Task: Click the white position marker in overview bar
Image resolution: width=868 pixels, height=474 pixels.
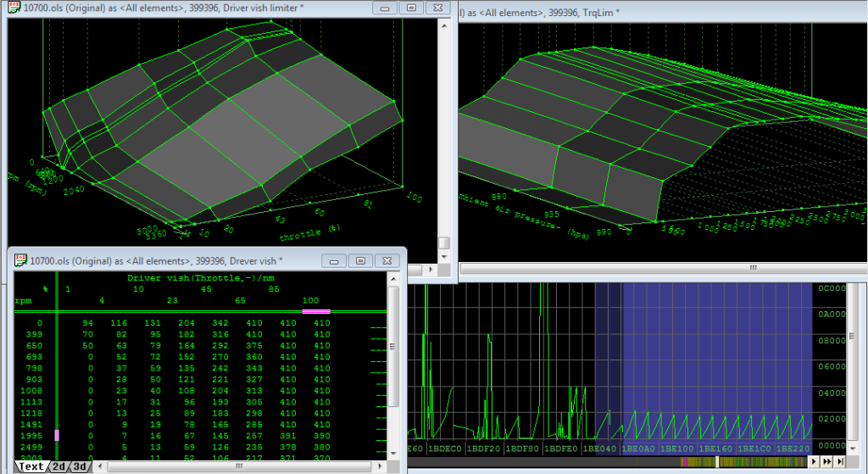Action: [x=717, y=461]
